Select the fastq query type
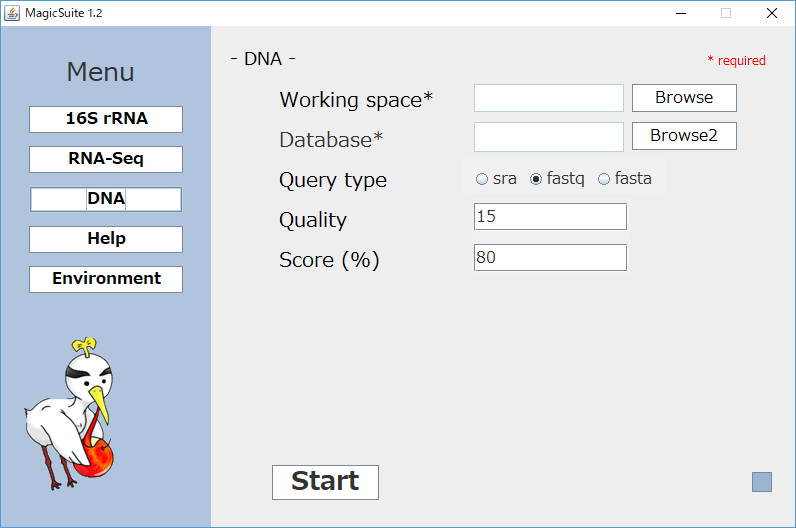The image size is (796, 528). pyautogui.click(x=557, y=179)
